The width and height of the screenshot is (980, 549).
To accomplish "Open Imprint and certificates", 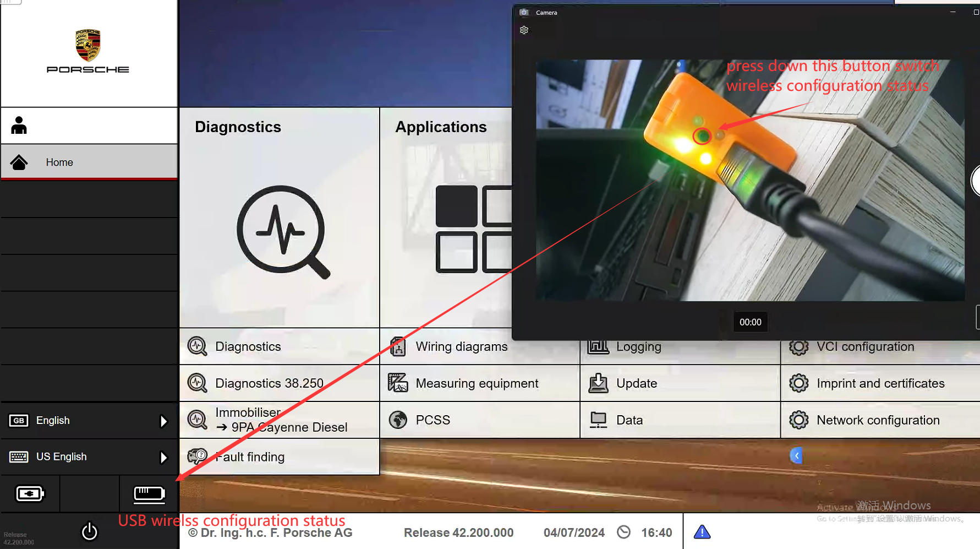I will 879,383.
